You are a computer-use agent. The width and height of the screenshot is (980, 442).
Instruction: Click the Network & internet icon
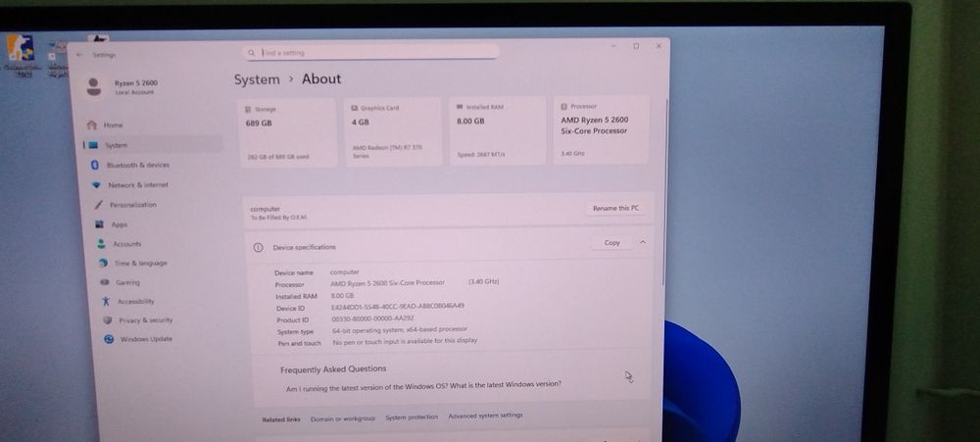point(96,184)
